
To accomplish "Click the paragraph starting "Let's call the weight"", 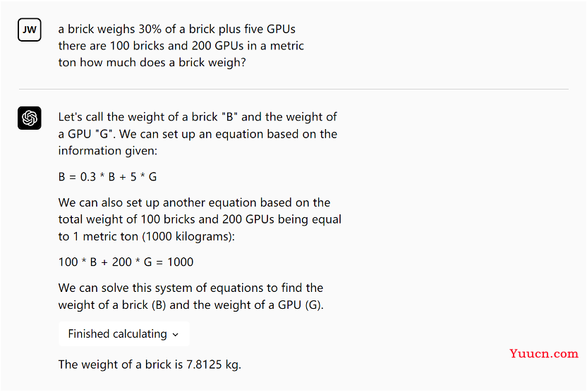I will tap(198, 133).
